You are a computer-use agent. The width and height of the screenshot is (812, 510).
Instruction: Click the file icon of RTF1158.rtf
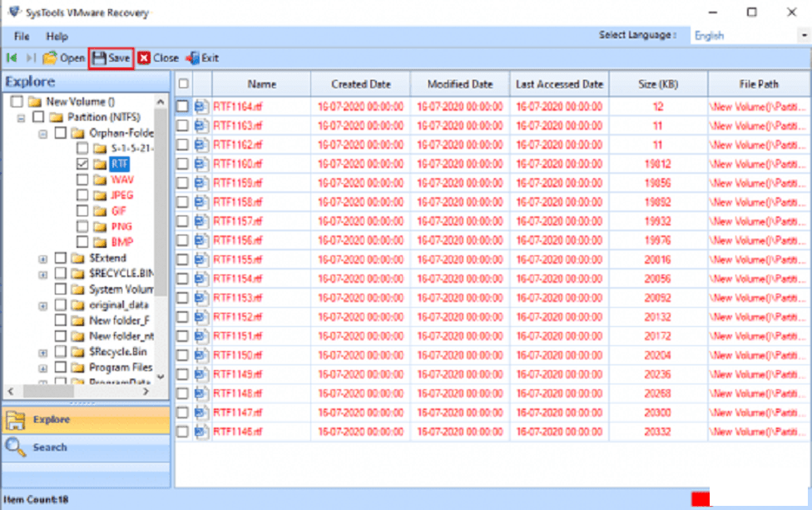click(201, 202)
